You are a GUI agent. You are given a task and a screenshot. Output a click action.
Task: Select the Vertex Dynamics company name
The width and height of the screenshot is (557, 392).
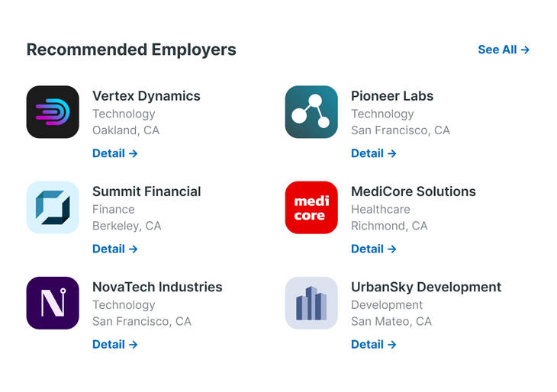coord(146,96)
